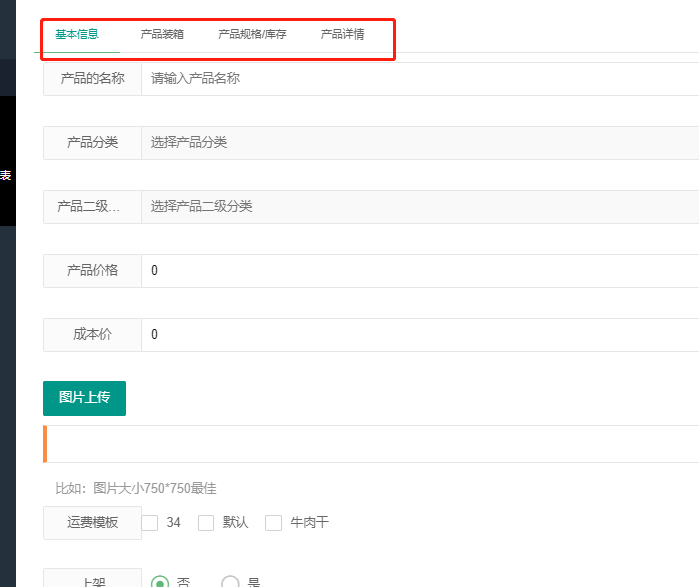The height and width of the screenshot is (587, 699).
Task: Focus the 产品价格 input field
Action: tap(420, 270)
